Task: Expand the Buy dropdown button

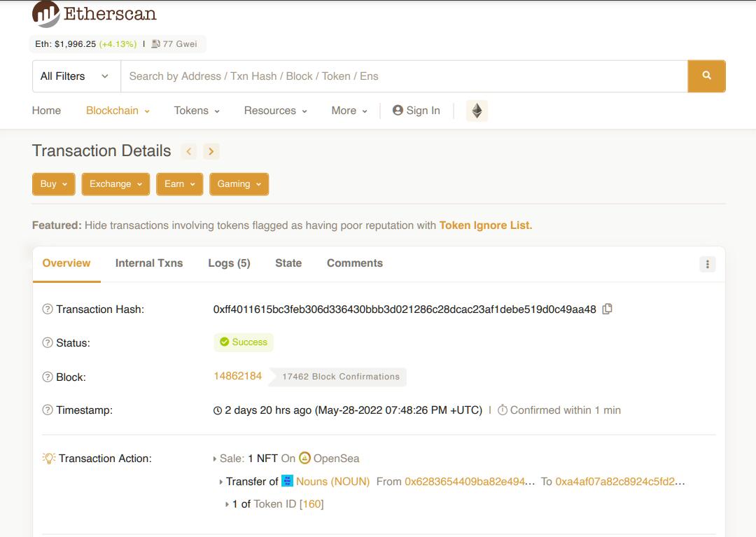Action: tap(54, 184)
